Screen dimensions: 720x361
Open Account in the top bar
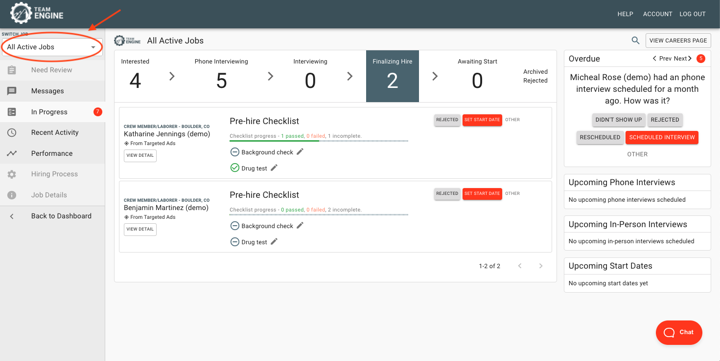click(658, 14)
